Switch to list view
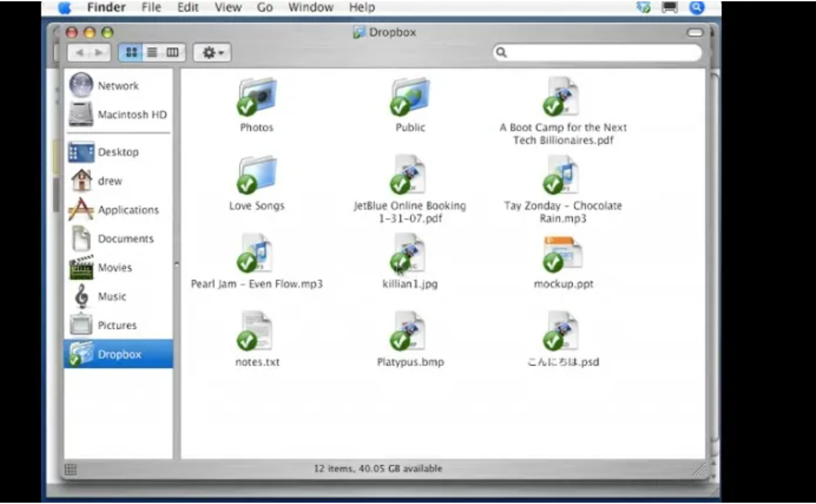The height and width of the screenshot is (504, 816). [x=151, y=52]
